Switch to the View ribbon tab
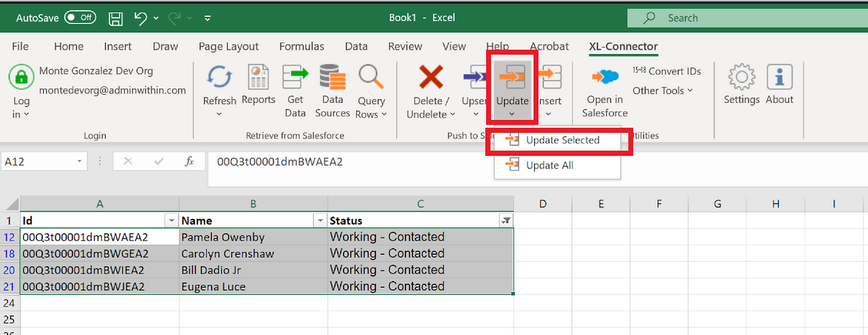 pyautogui.click(x=454, y=46)
